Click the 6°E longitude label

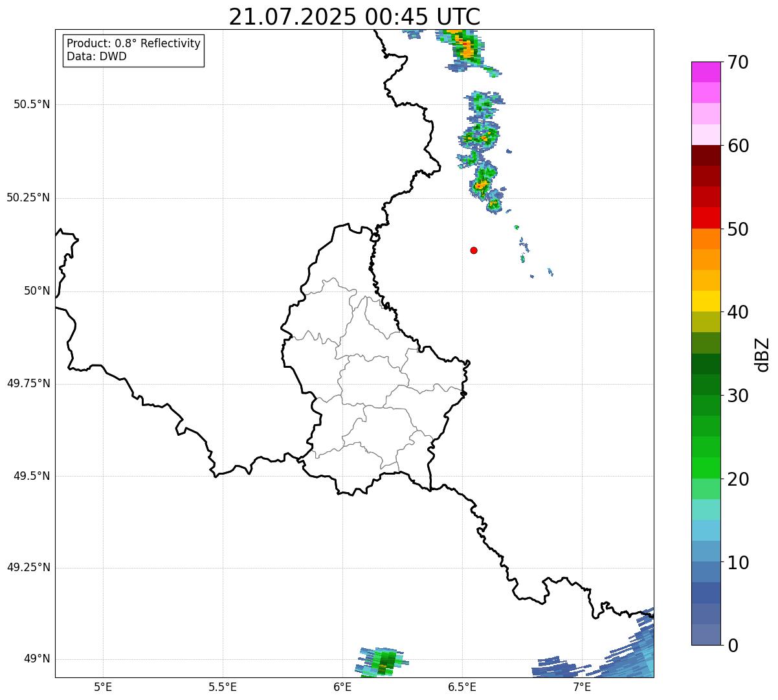(x=342, y=686)
